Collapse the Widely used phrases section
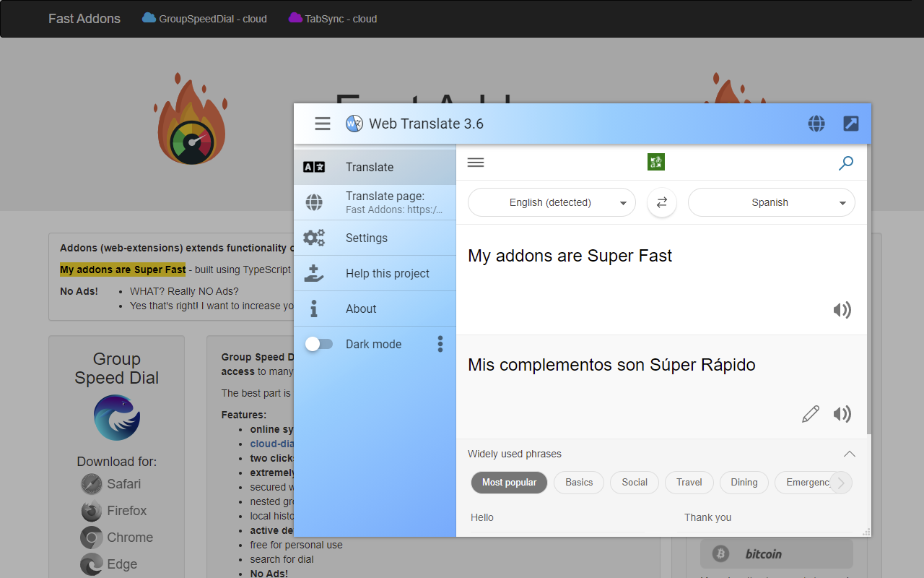 point(849,454)
